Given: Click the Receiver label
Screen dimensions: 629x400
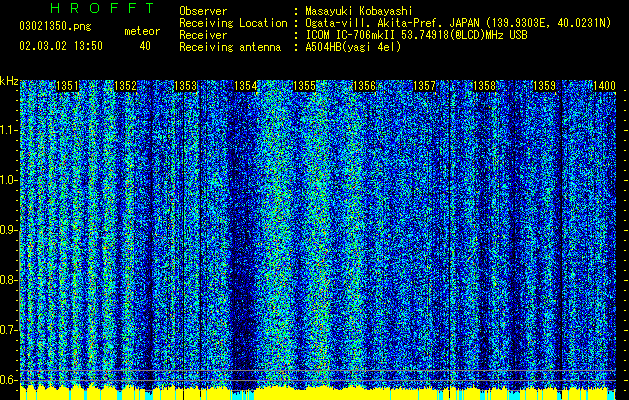Looking at the screenshot, I should (x=203, y=35).
